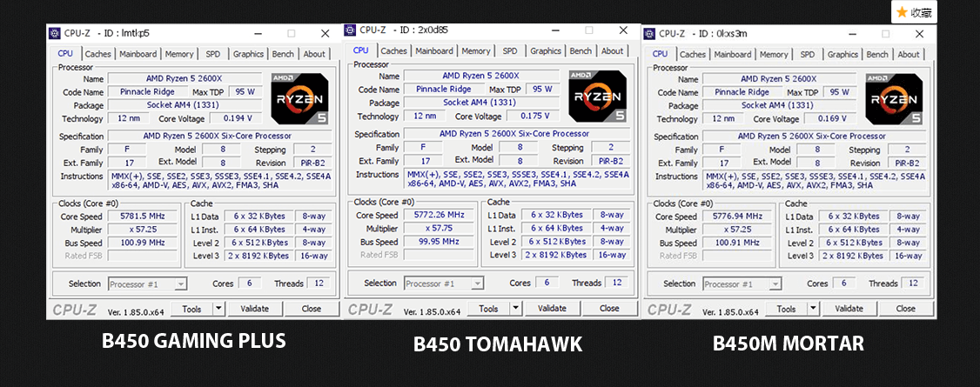Click Ryzen 5 logo in GAMING PLUS window
This screenshot has height=387, width=980.
[x=300, y=98]
